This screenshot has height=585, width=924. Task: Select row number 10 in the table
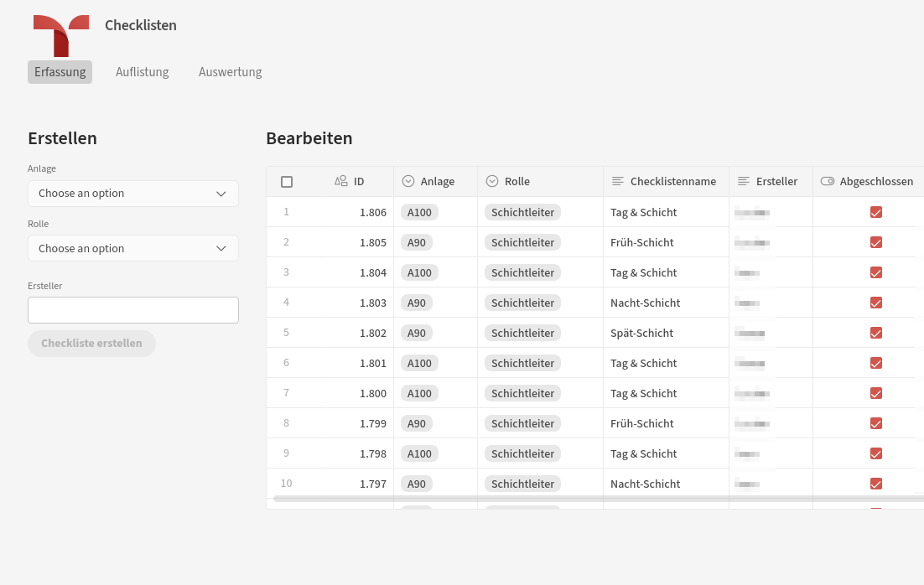coord(287,483)
